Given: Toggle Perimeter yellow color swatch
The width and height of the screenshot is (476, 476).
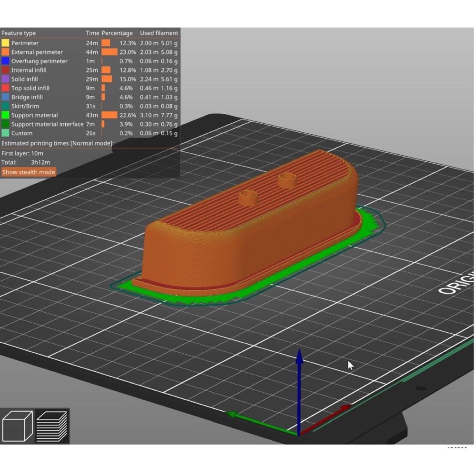Looking at the screenshot, I should (5, 43).
